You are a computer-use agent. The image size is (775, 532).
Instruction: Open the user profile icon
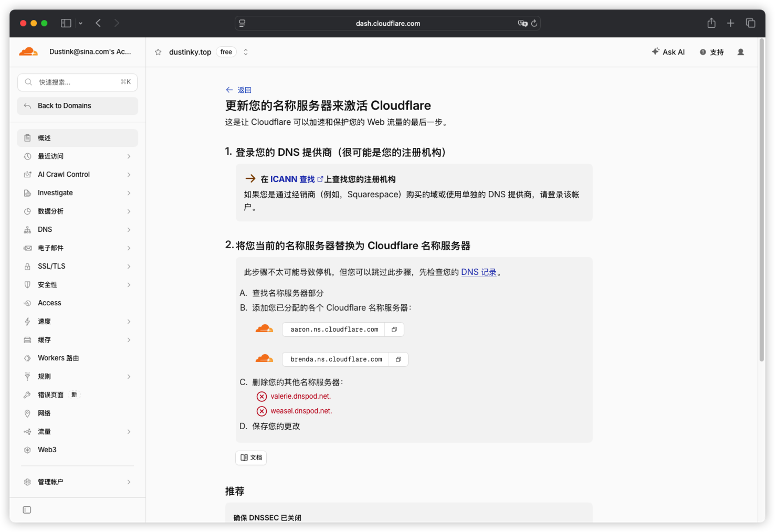(740, 52)
